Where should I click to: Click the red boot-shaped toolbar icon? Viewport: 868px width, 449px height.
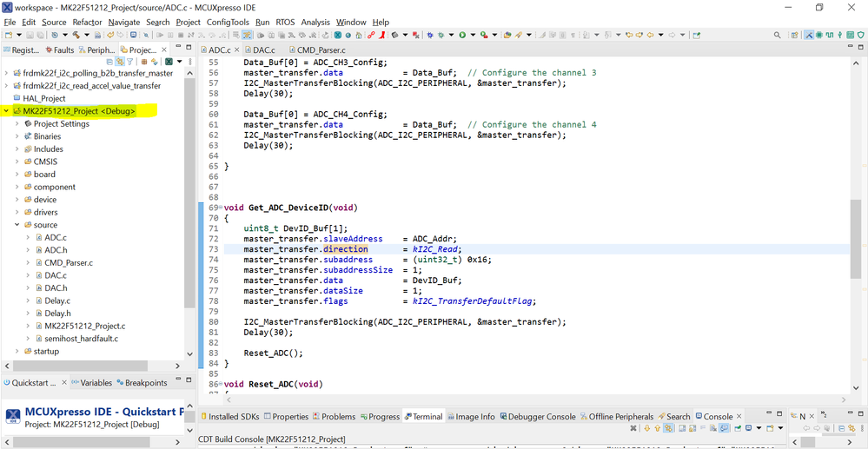click(x=382, y=35)
